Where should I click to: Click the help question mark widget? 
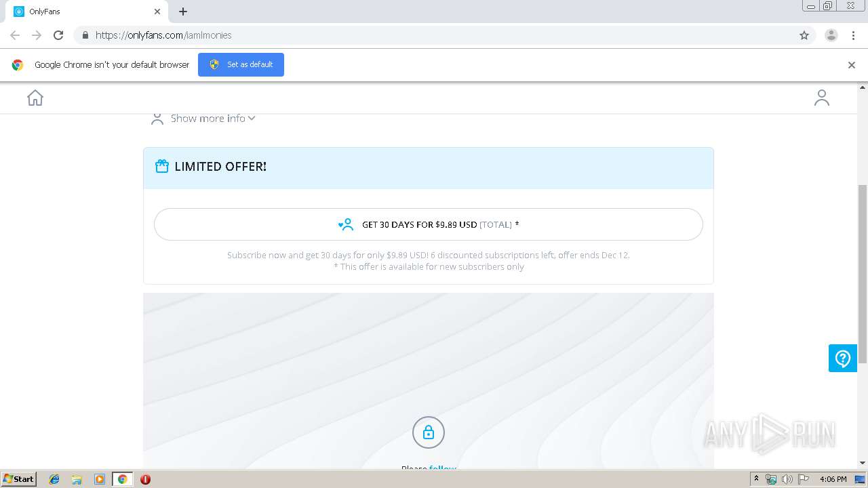coord(843,359)
